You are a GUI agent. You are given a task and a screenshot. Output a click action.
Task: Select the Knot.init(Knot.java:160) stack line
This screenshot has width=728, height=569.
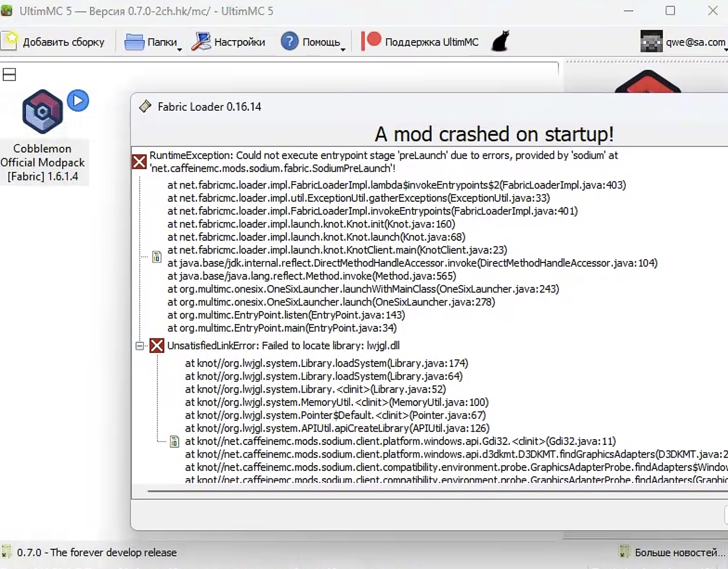pyautogui.click(x=311, y=224)
